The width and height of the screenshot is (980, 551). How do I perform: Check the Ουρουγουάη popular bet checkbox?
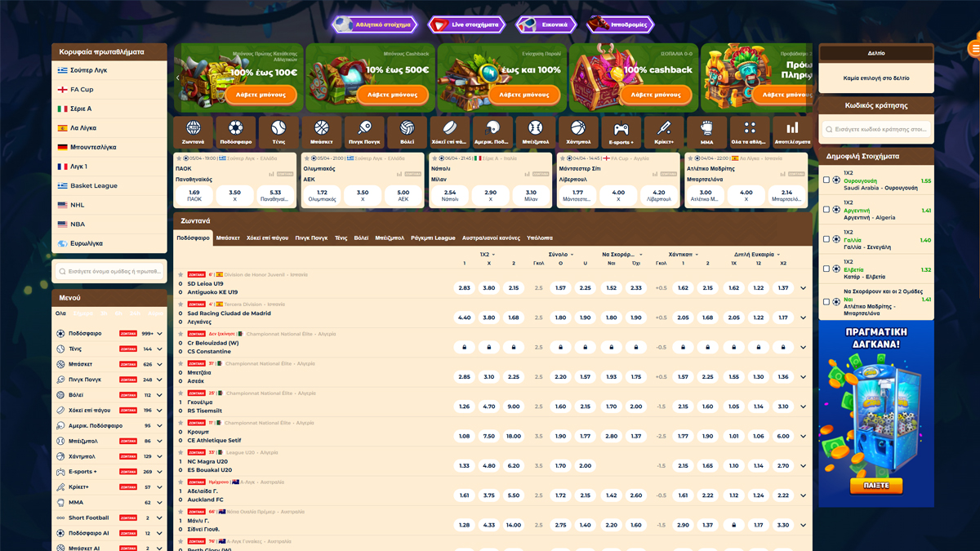(x=826, y=180)
